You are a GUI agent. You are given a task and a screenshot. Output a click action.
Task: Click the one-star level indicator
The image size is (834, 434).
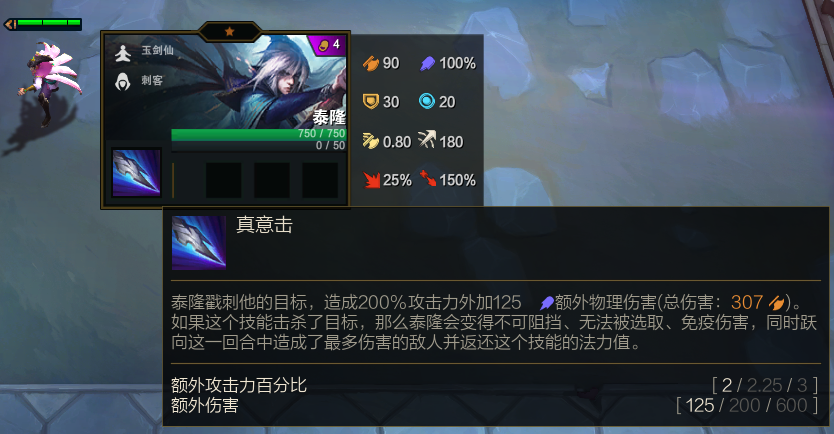[229, 31]
